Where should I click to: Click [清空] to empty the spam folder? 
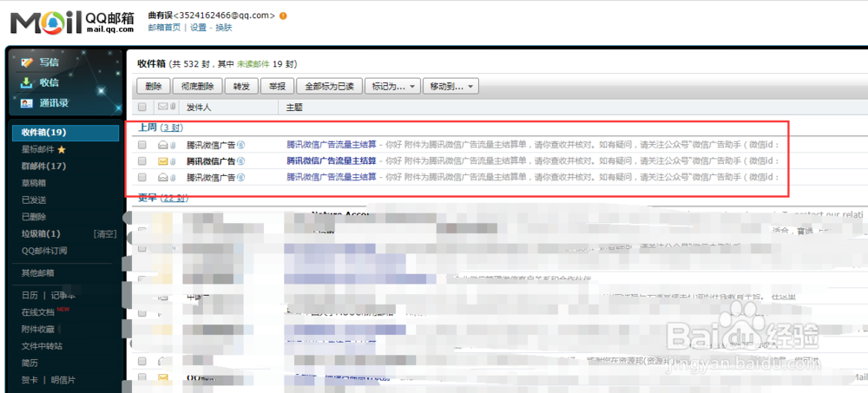pyautogui.click(x=105, y=233)
